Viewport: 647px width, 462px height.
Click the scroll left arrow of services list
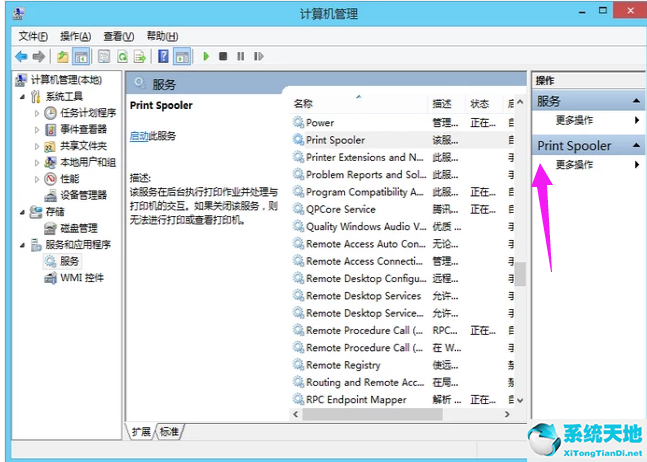[295, 414]
